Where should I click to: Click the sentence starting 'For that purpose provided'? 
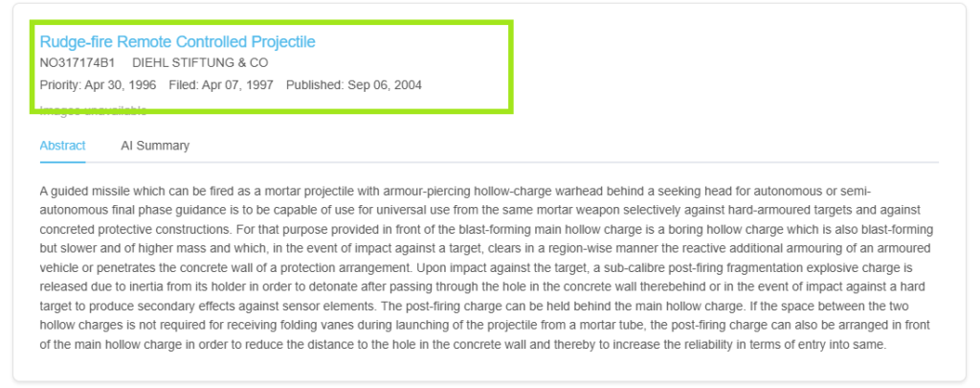point(479,231)
